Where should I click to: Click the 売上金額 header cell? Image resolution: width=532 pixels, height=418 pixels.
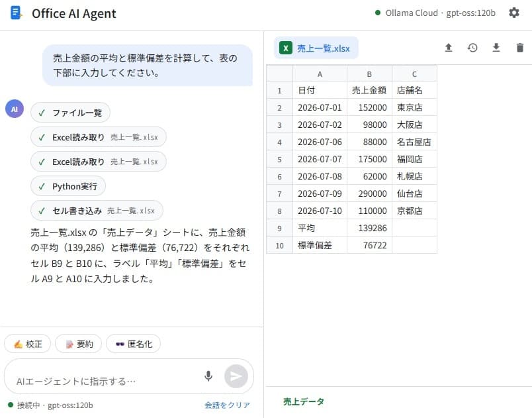pos(369,90)
